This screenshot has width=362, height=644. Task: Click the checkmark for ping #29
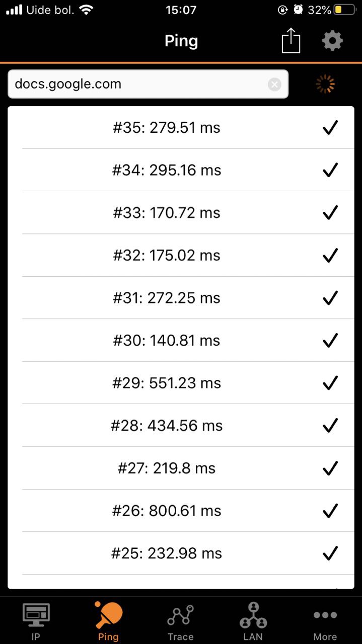(x=330, y=383)
